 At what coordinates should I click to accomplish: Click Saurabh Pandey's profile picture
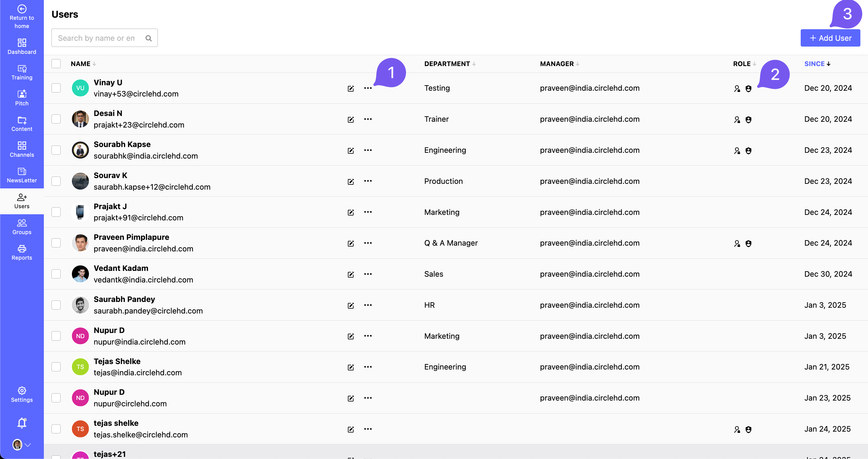point(80,305)
